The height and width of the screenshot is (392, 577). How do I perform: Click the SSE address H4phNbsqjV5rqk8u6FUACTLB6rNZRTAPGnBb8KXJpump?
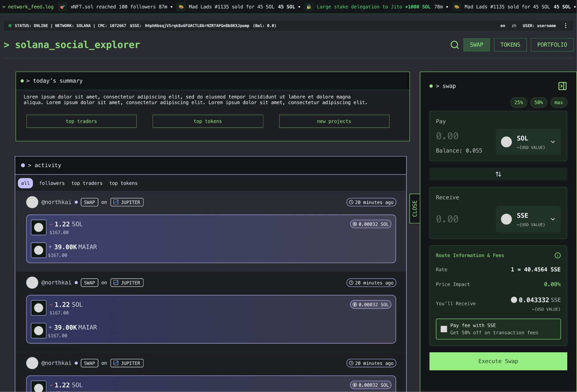[x=197, y=26]
